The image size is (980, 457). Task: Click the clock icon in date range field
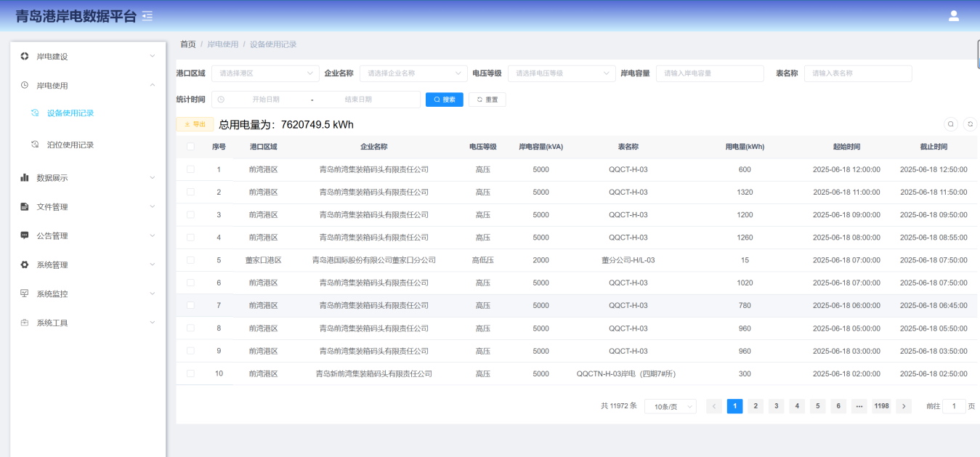pos(221,100)
